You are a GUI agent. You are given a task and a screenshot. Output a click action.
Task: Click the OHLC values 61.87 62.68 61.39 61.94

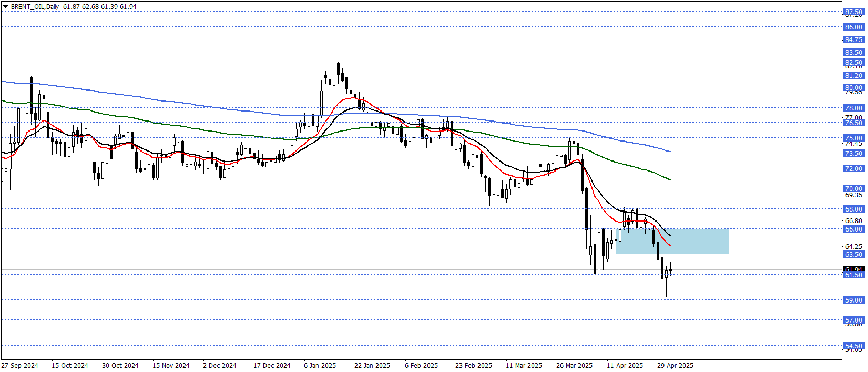click(x=99, y=7)
